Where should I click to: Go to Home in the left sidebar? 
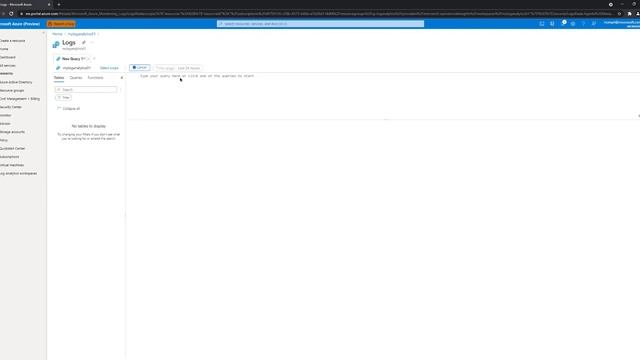(x=4, y=49)
